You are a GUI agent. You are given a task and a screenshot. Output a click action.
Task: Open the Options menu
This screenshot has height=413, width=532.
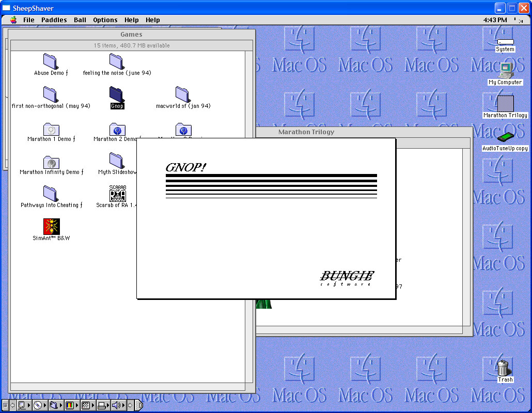click(x=105, y=20)
